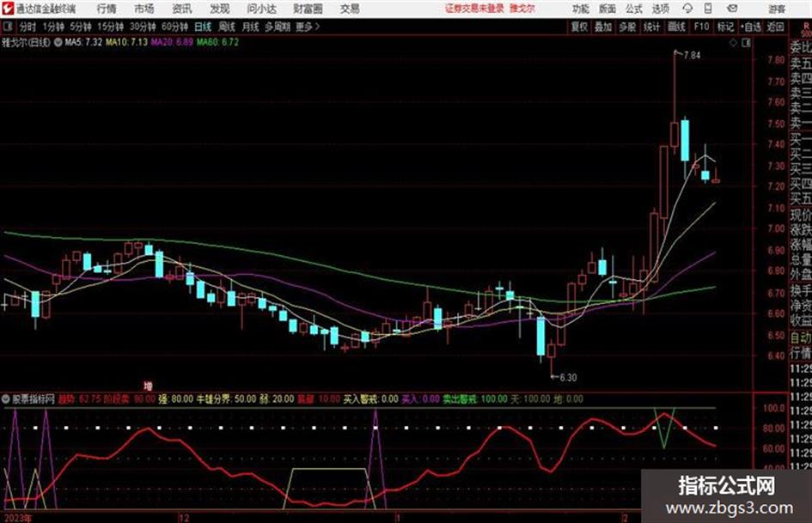Click the MA10: 7.13 indicator value
Screen dimensions: 812x523
(126, 42)
